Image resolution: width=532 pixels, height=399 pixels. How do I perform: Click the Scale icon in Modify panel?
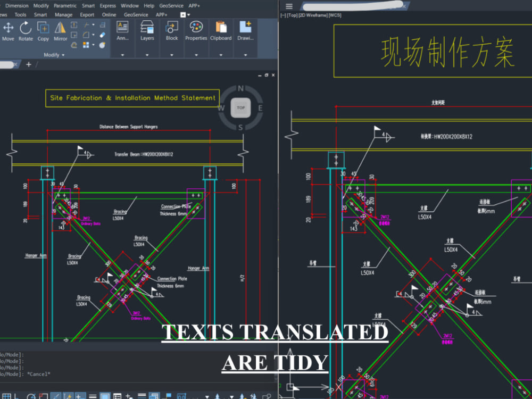(74, 35)
